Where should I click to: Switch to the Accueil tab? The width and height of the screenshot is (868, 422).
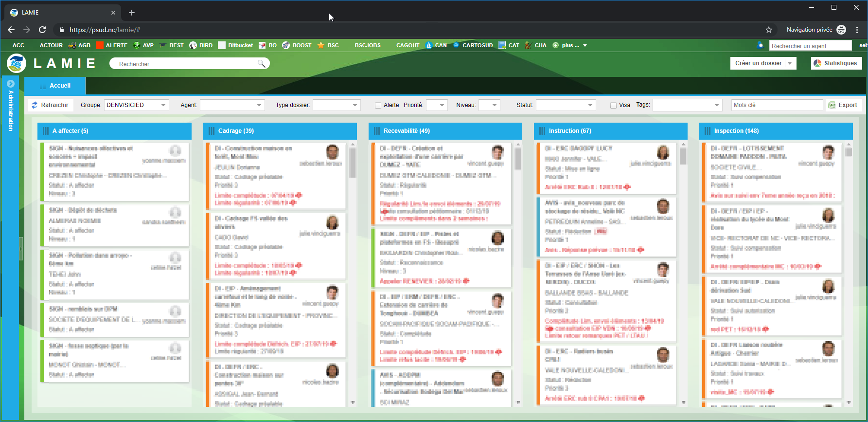pyautogui.click(x=55, y=86)
